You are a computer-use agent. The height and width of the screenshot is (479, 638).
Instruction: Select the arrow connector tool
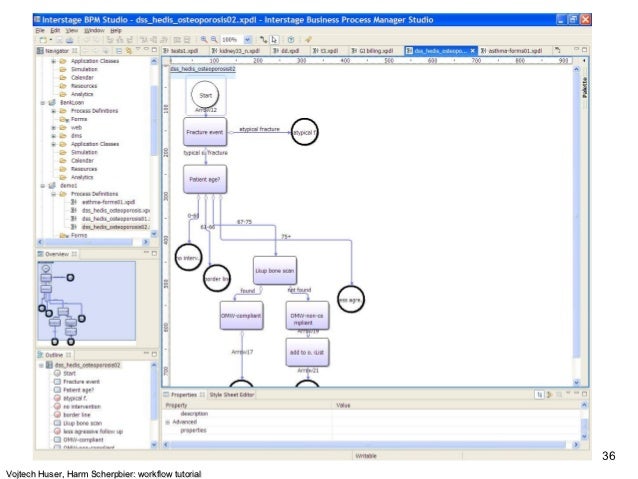(x=264, y=39)
